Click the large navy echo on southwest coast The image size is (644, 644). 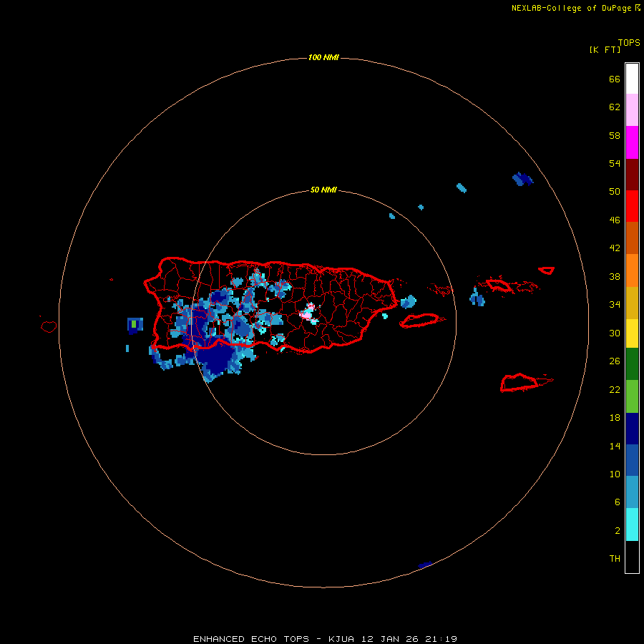pyautogui.click(x=215, y=355)
